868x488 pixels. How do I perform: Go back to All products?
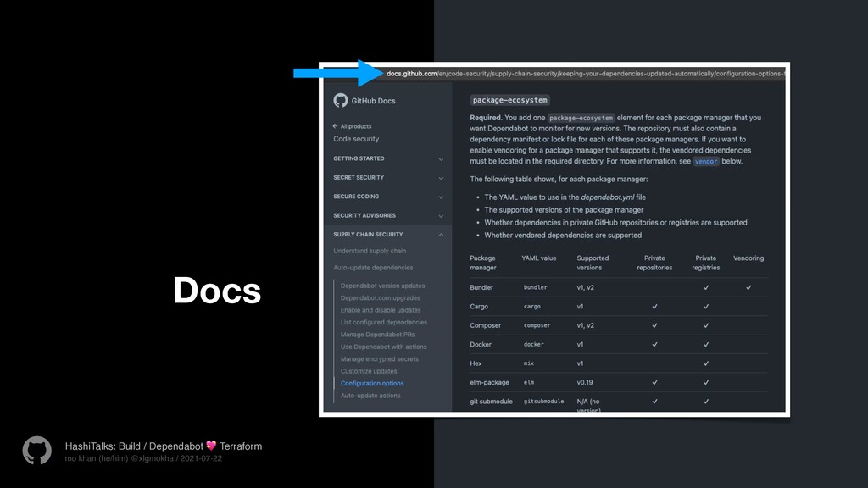[356, 126]
